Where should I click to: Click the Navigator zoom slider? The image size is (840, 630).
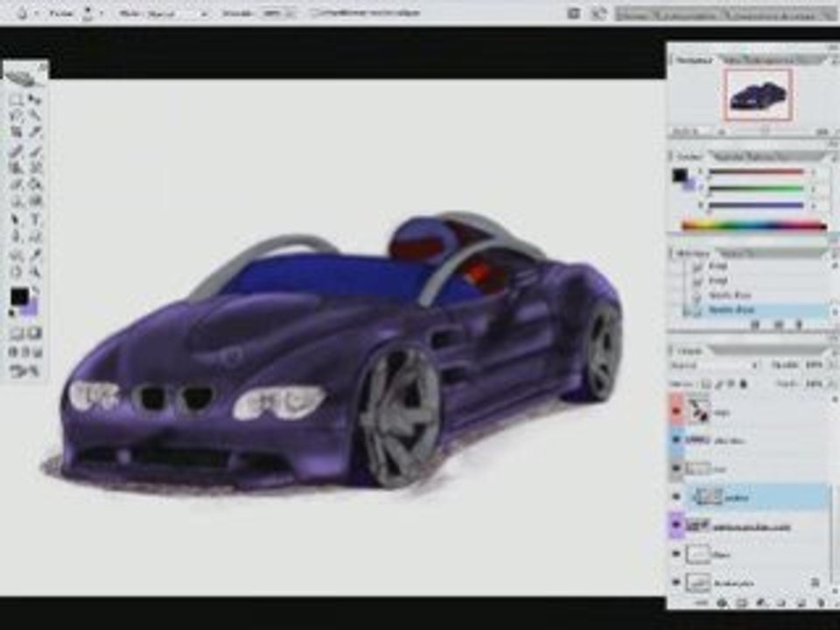[x=766, y=131]
